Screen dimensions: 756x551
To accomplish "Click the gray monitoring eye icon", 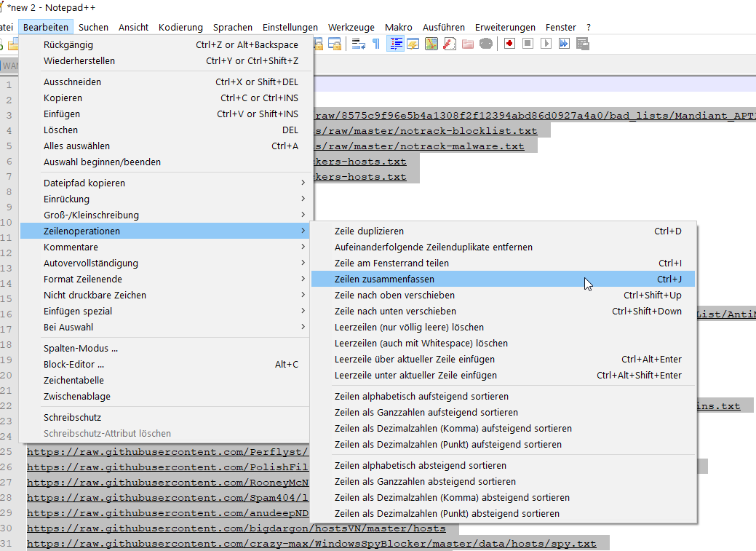I will [486, 44].
